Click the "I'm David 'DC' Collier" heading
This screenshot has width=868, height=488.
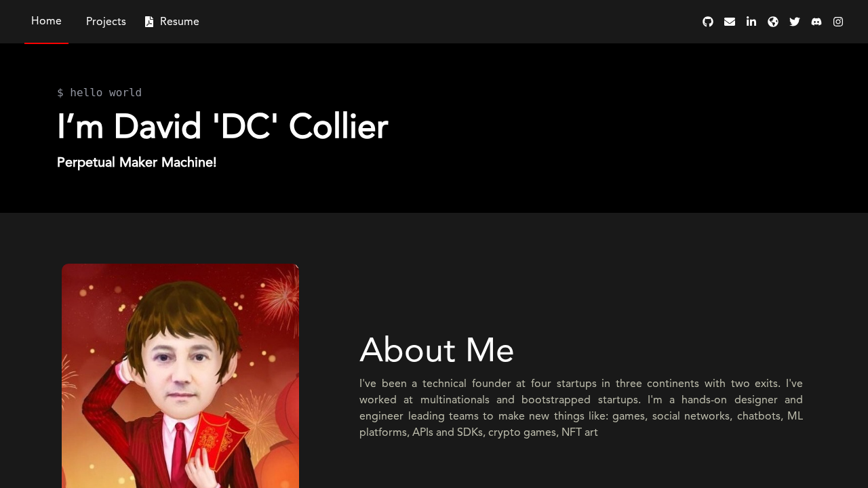[x=222, y=127]
